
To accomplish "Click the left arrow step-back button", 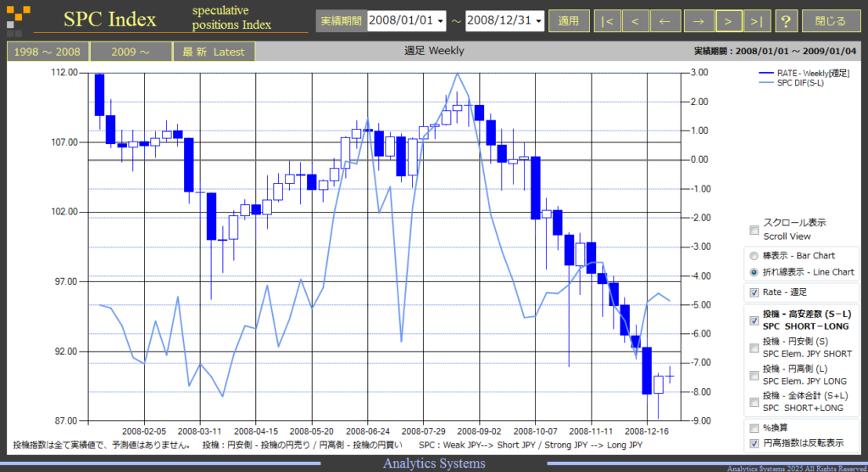I will [665, 21].
